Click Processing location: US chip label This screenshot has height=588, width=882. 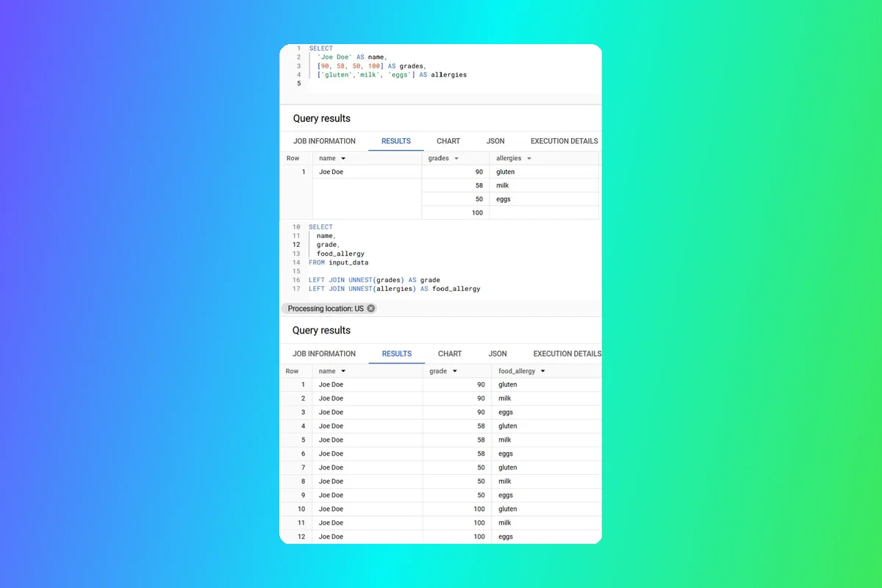pos(326,309)
